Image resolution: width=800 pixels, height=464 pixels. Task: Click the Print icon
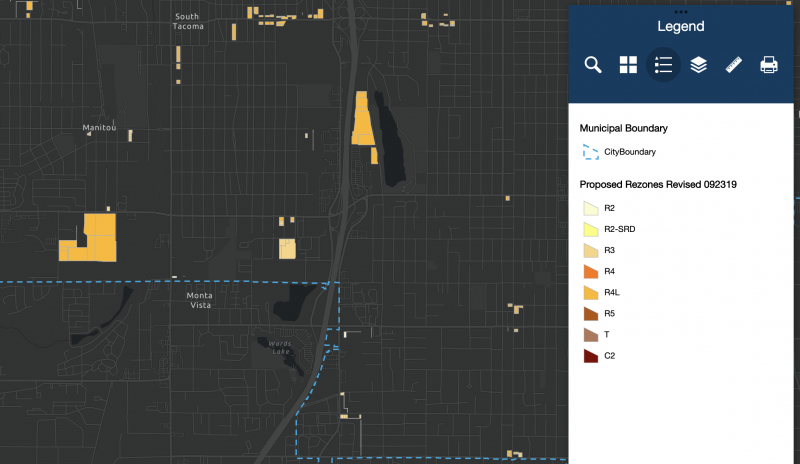point(769,65)
